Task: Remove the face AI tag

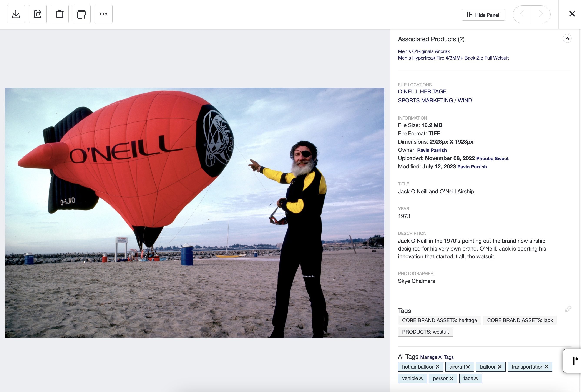Action: [476, 378]
